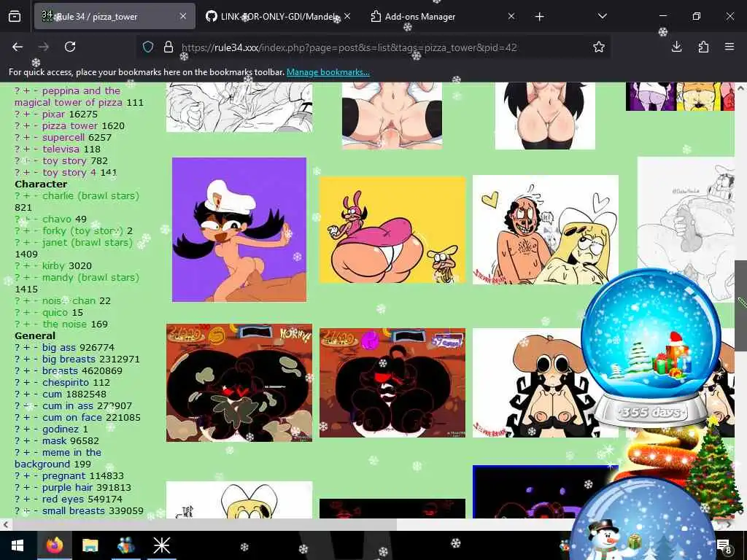Open the kirby tag link

coord(53,265)
